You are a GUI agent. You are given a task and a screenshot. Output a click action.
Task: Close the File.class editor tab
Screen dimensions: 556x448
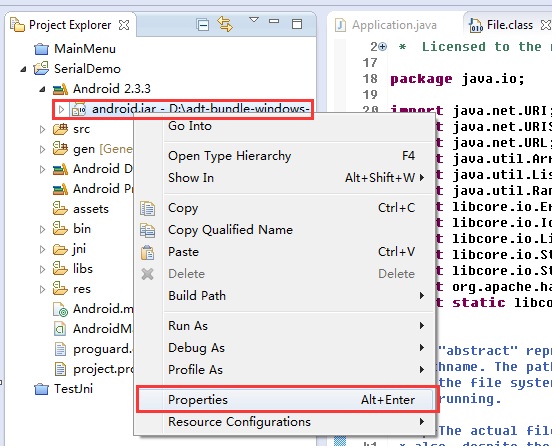tap(545, 25)
